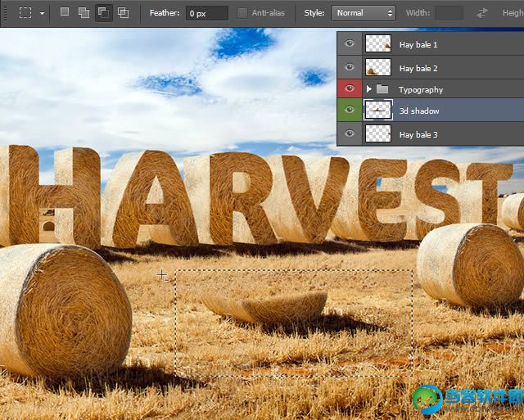Select the Hay bale 2 layer name
The height and width of the screenshot is (420, 524).
pos(418,68)
